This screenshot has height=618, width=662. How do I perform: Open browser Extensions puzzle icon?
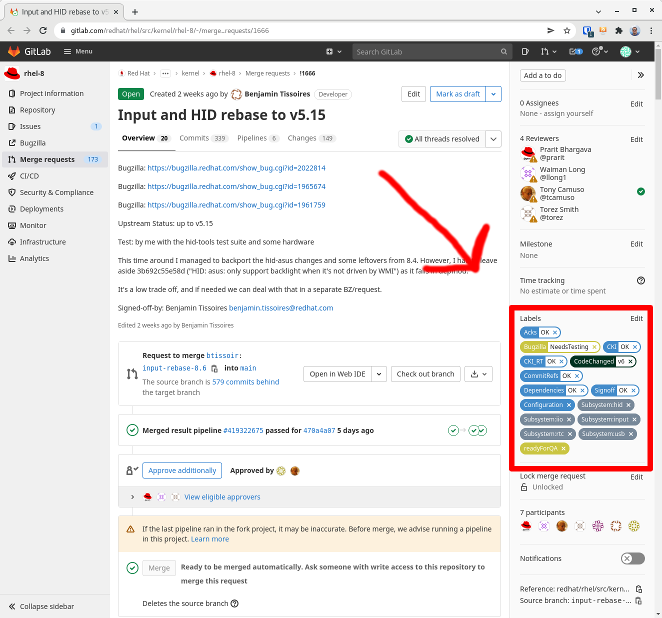pyautogui.click(x=619, y=31)
